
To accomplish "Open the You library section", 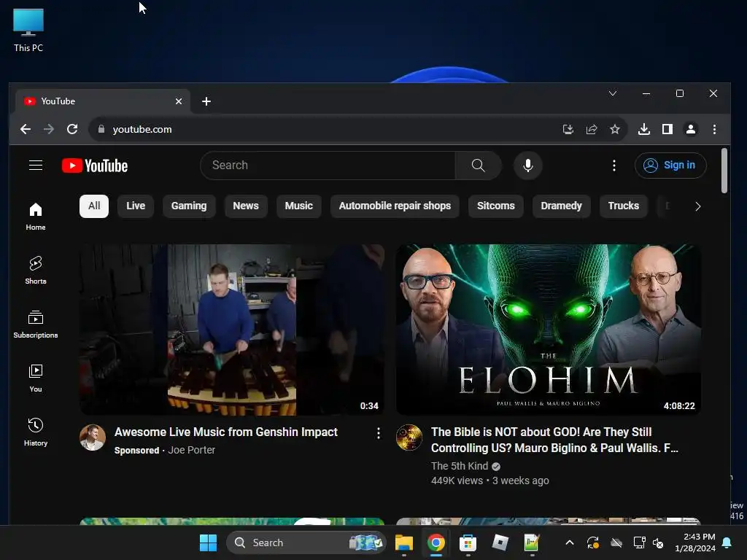I will (36, 378).
